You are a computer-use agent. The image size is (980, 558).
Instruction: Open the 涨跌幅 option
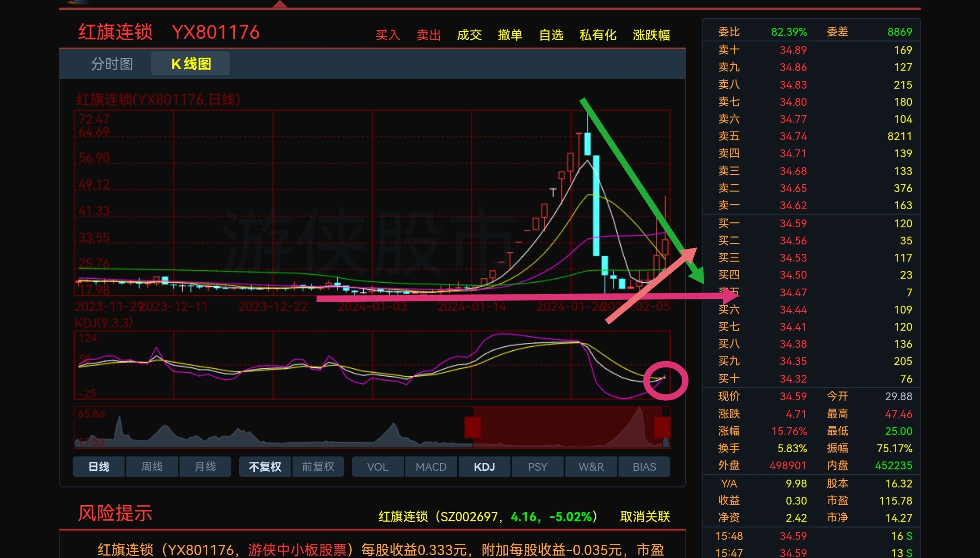(x=651, y=35)
